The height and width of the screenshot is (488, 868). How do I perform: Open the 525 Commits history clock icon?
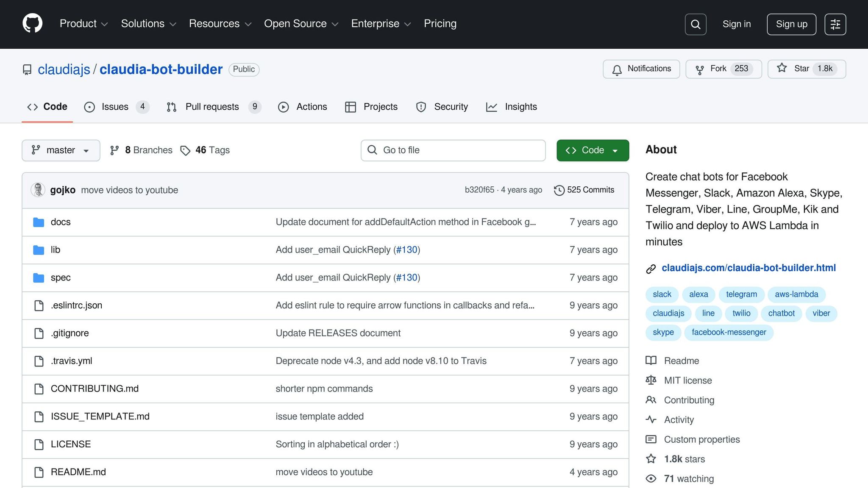(559, 190)
